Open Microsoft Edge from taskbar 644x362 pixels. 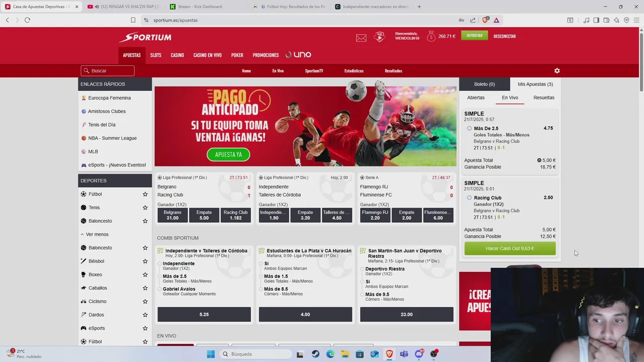click(x=330, y=354)
